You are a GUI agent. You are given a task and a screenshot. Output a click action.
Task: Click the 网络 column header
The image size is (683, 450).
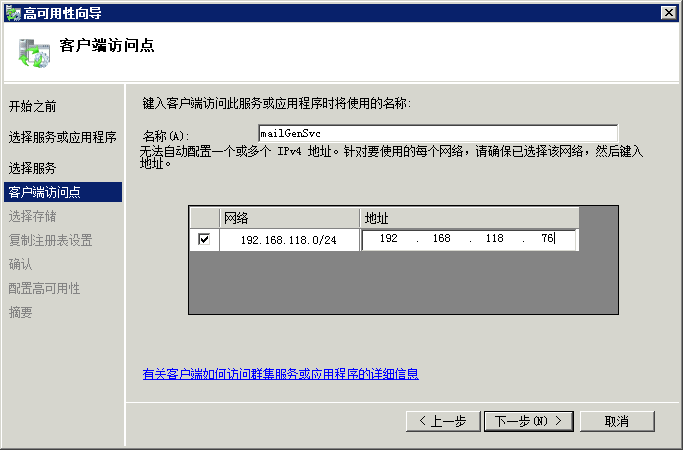(x=289, y=218)
